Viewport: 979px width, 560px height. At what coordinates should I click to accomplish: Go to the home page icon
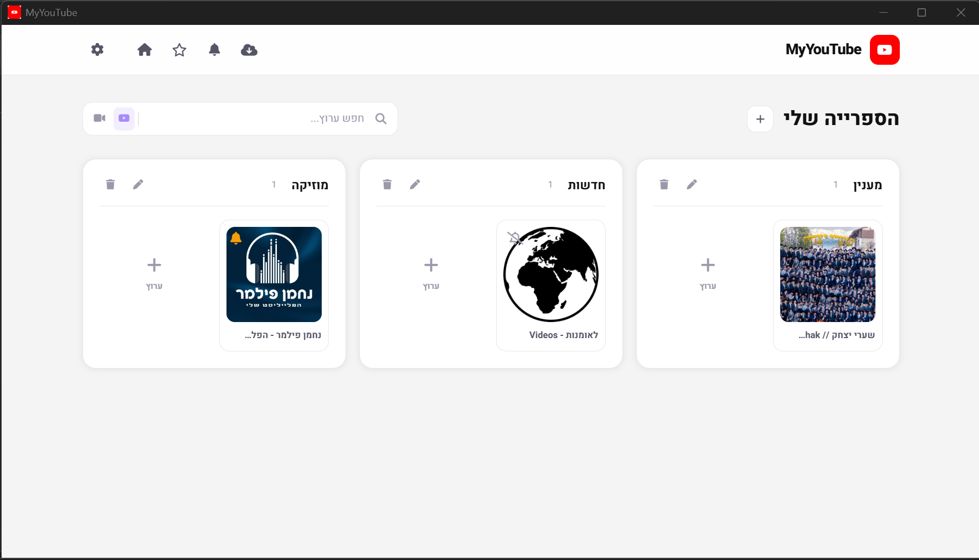[145, 50]
